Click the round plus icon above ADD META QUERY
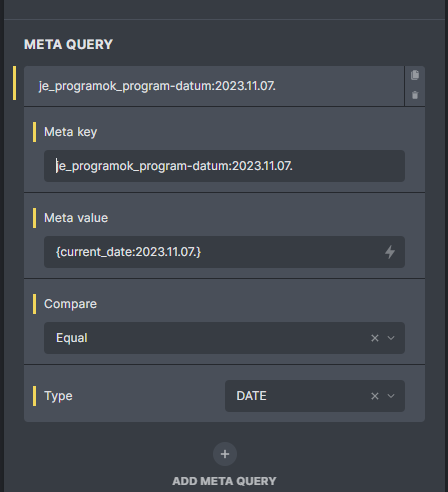Screen dimensions: 448x492 click(225, 454)
